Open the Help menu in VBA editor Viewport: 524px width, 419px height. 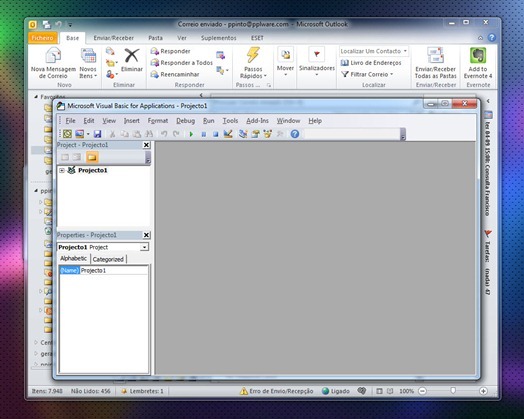pos(315,121)
